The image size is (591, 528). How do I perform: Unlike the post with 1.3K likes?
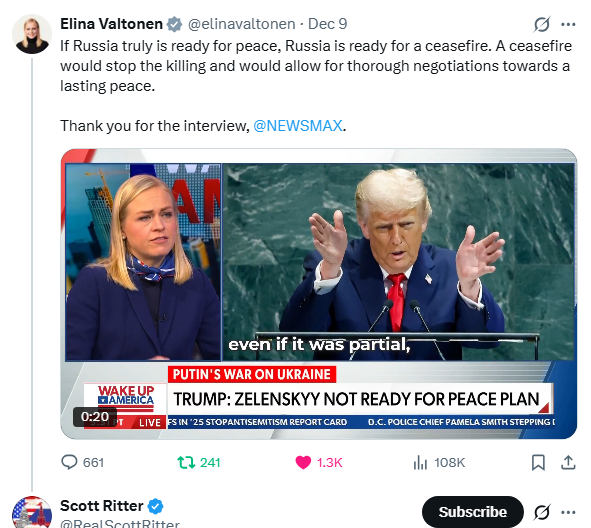(x=319, y=462)
